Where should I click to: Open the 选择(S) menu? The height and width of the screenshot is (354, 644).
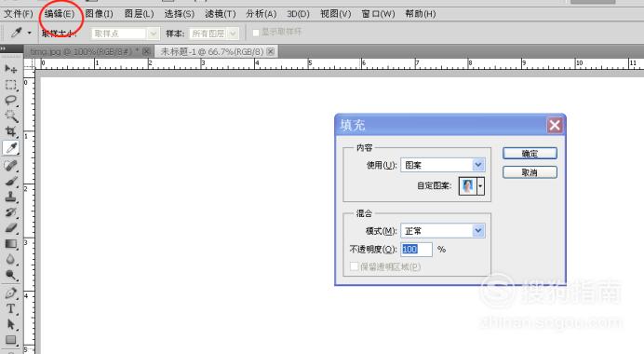tap(179, 14)
